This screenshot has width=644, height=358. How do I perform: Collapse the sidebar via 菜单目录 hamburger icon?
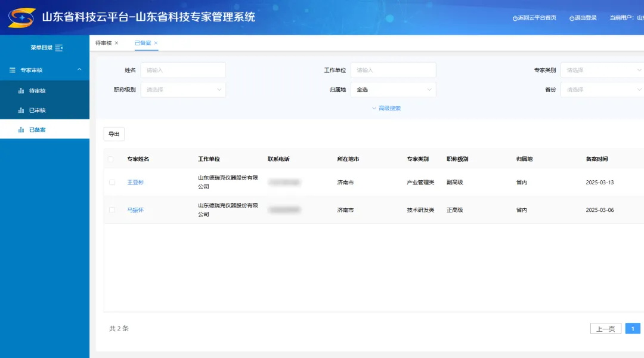point(57,48)
